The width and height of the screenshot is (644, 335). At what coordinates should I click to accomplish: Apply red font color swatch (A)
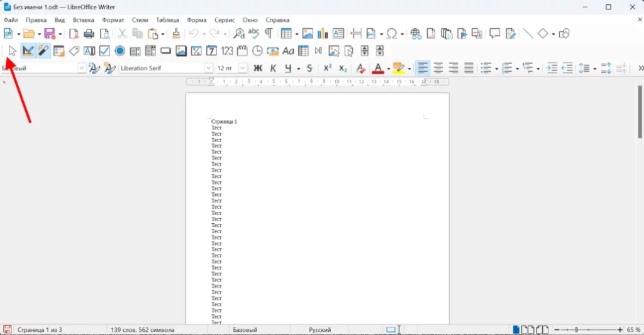point(378,68)
